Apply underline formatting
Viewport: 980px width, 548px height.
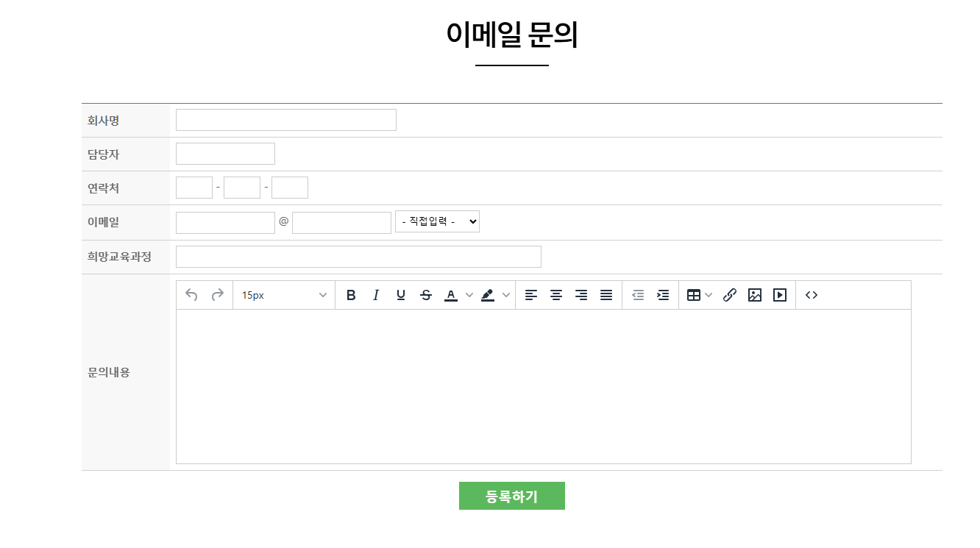(x=401, y=295)
